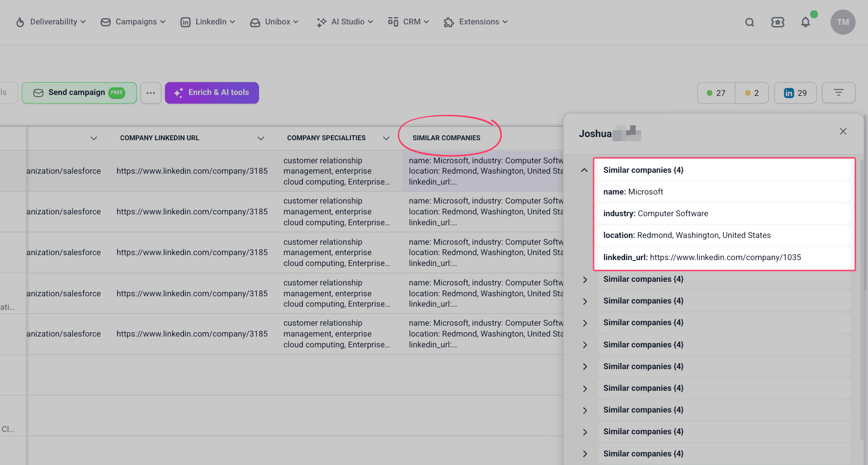Collapse the expanded Similar companies group
868x465 pixels.
(x=585, y=170)
